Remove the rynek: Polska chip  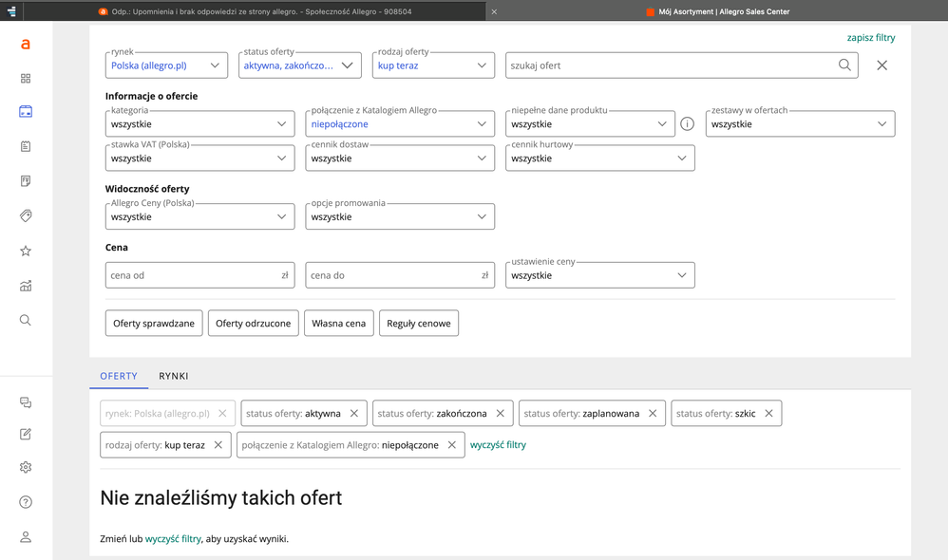coord(222,413)
